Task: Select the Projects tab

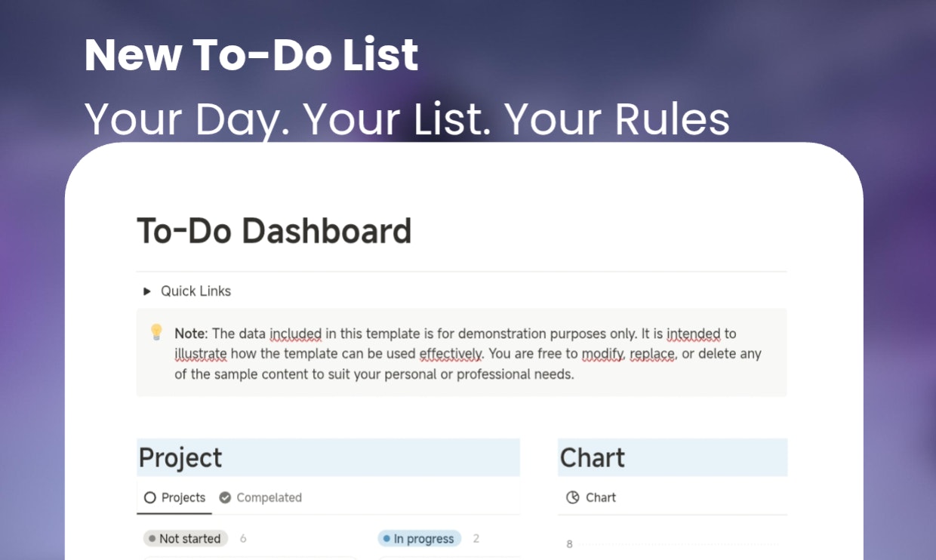Action: tap(183, 497)
